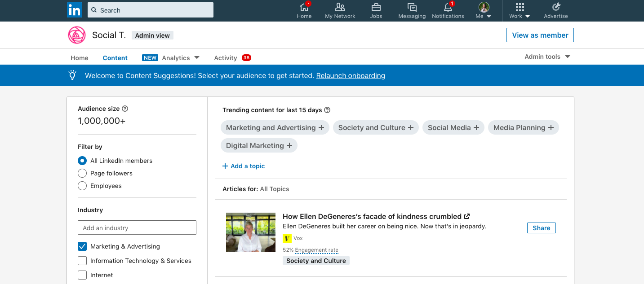Click the View as member button
This screenshot has height=284, width=644.
tap(540, 35)
